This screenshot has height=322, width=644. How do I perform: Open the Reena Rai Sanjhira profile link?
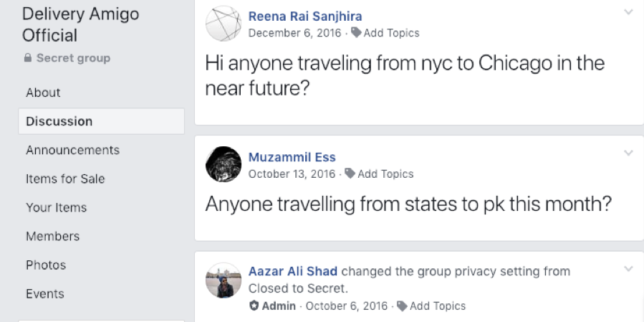pos(304,16)
